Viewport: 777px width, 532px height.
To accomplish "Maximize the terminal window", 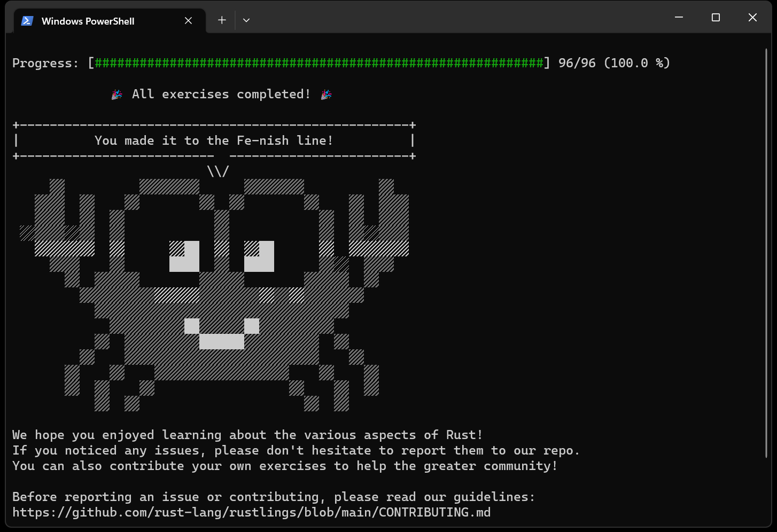I will pos(716,18).
